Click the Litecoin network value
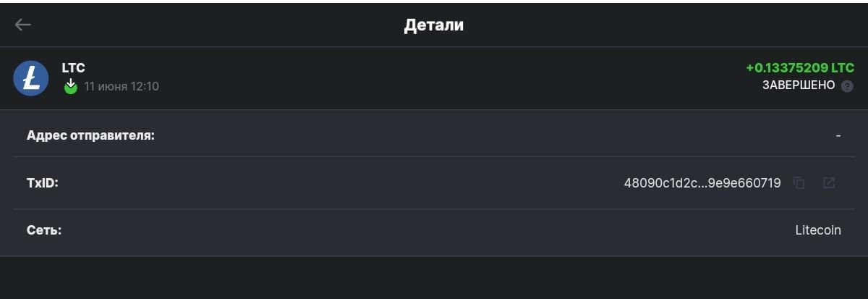 818,230
